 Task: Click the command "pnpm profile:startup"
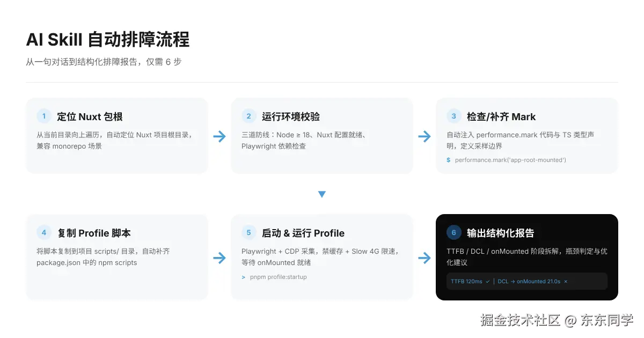pos(278,277)
